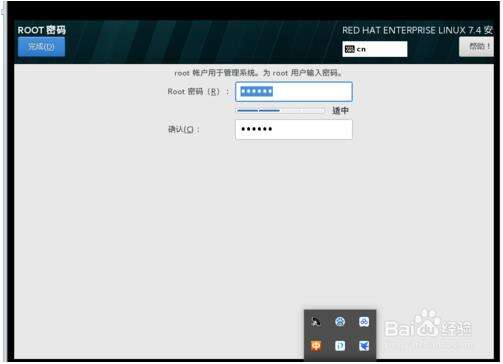
Task: Click the Root 密码 (R) field label
Action: pyautogui.click(x=198, y=92)
